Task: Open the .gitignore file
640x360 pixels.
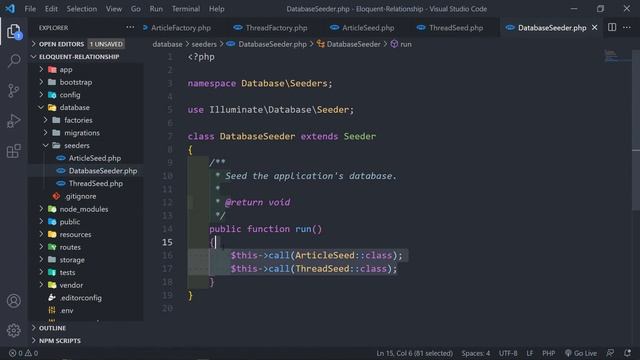Action: click(80, 196)
